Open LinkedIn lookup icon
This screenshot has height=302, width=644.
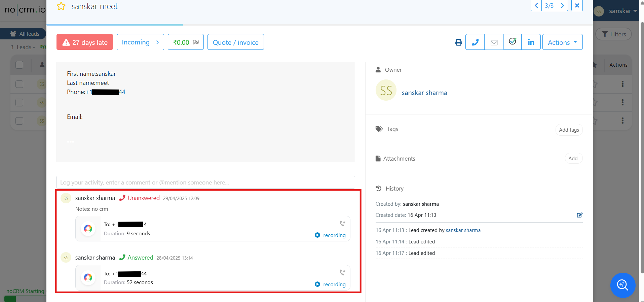click(531, 42)
